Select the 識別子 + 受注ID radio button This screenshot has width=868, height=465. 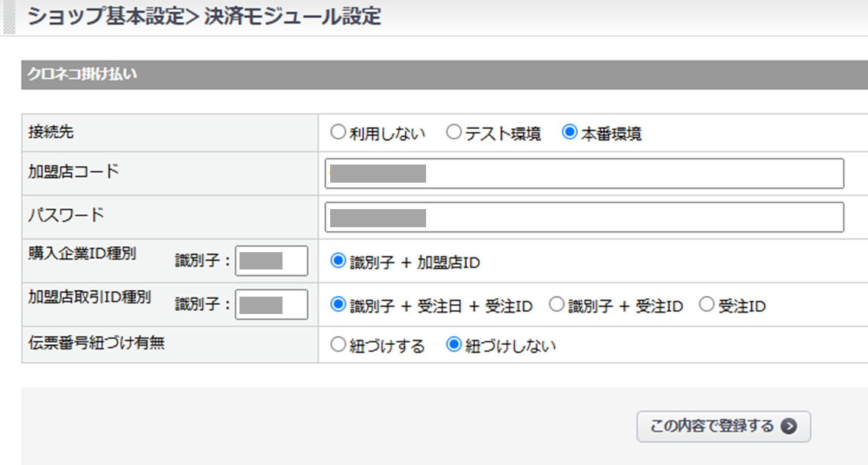tap(557, 306)
